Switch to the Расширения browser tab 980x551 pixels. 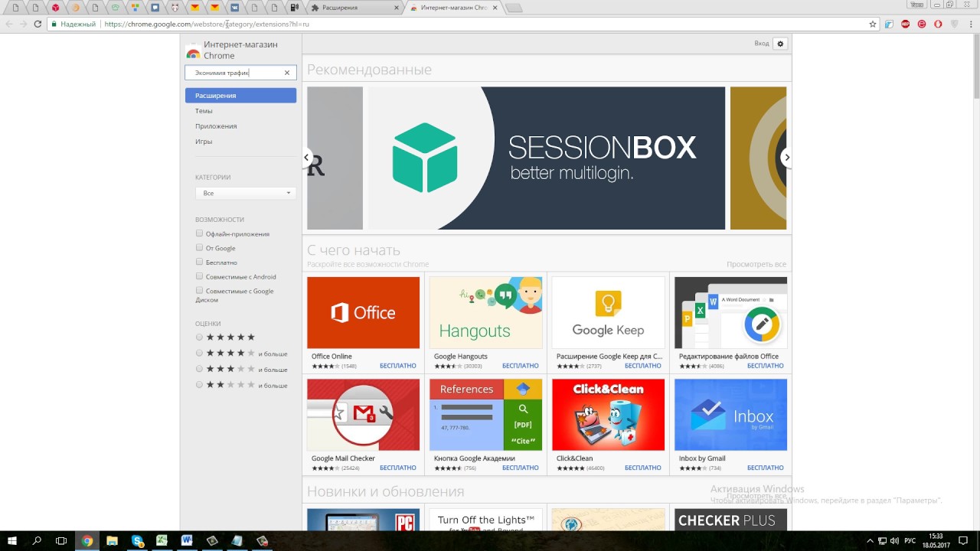(x=355, y=8)
